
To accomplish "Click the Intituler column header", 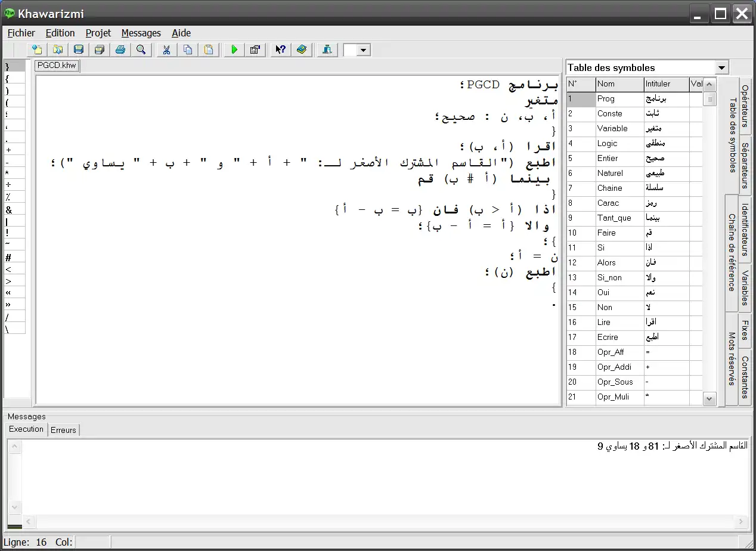I will pos(667,84).
